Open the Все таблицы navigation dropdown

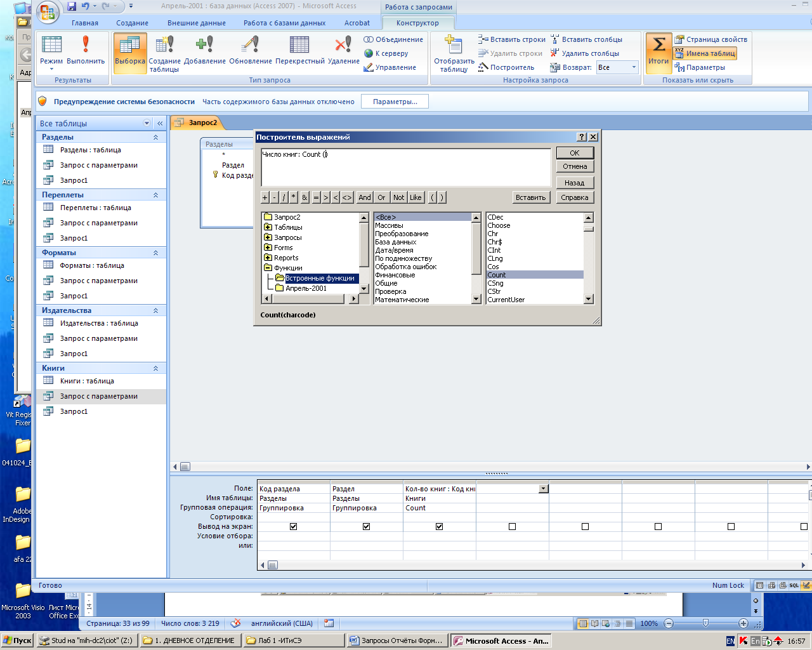click(x=147, y=123)
